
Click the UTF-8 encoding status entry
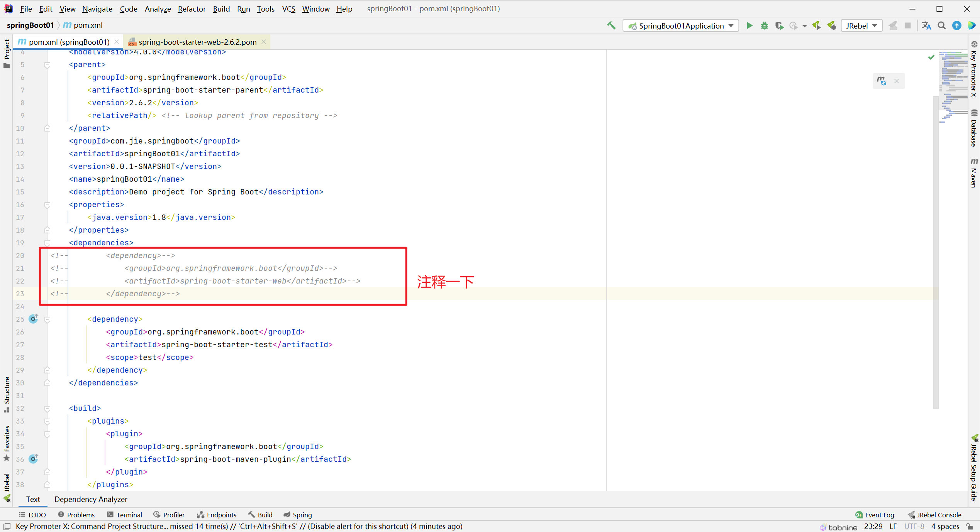(914, 526)
